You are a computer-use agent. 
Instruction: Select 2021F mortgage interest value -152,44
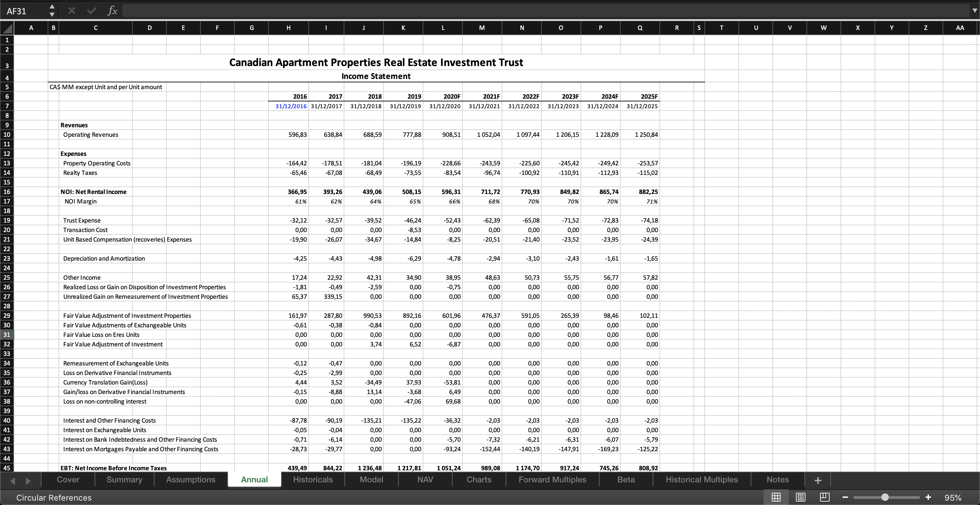[482, 449]
